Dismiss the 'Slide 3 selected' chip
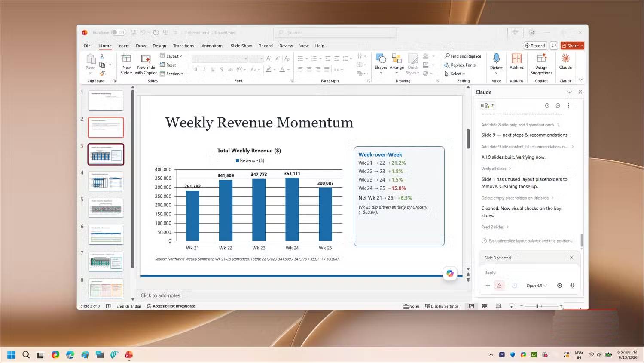The image size is (644, 363). (571, 258)
